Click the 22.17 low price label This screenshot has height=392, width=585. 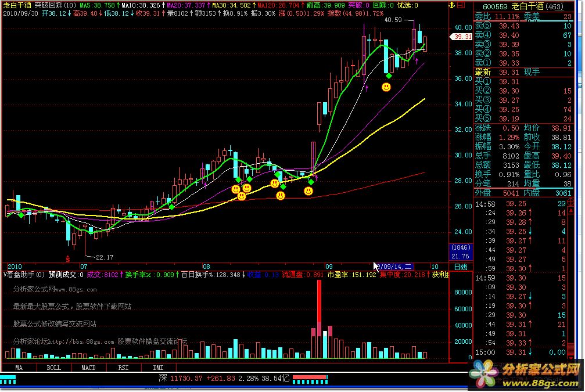coord(105,257)
